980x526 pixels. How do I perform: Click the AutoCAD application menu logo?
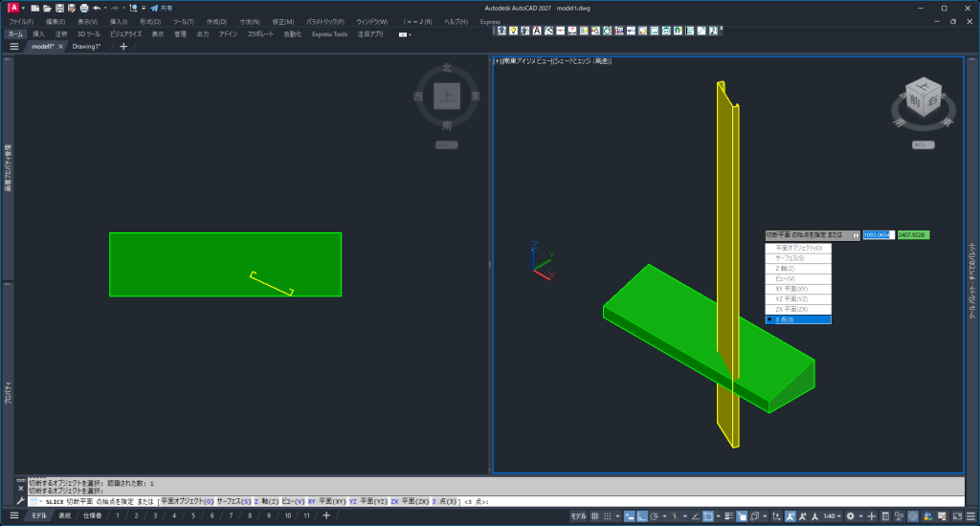pyautogui.click(x=13, y=8)
